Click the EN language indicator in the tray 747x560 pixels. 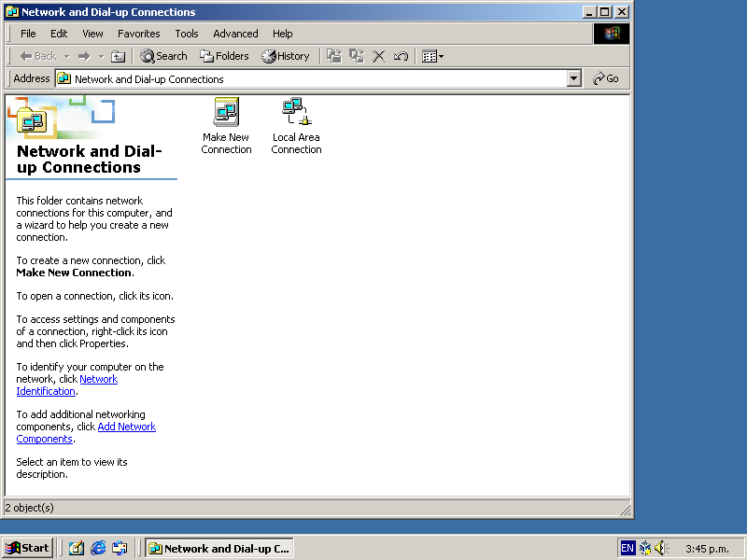point(627,548)
